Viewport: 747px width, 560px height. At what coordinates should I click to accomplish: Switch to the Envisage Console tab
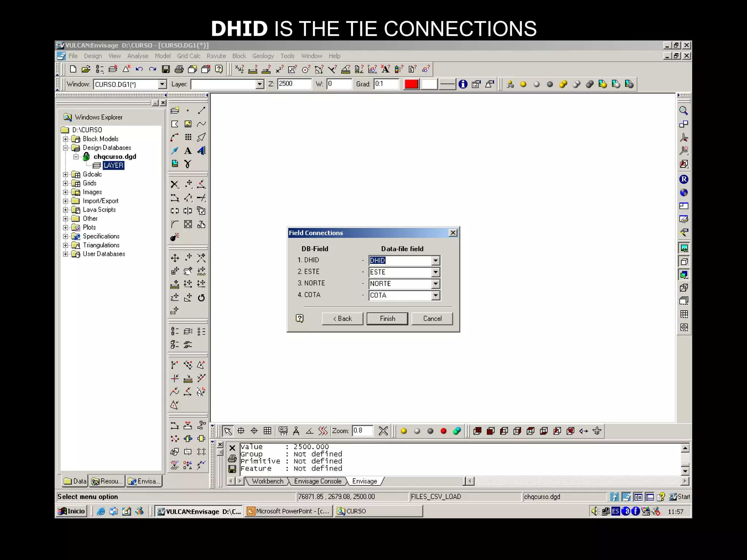tap(317, 481)
